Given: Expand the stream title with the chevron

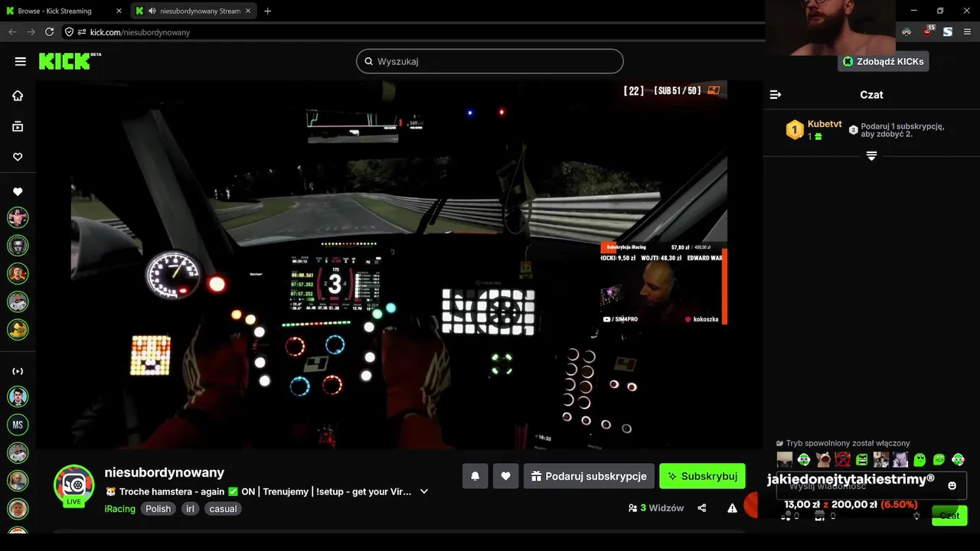Looking at the screenshot, I should click(424, 491).
